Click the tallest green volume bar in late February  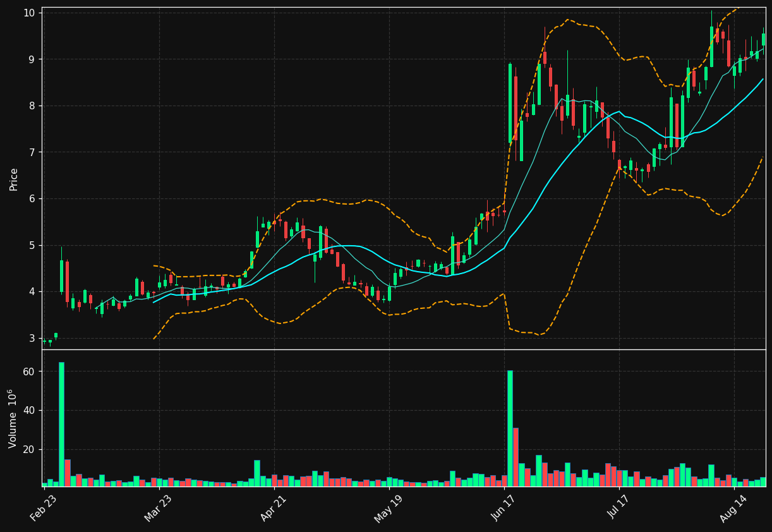tap(61, 424)
